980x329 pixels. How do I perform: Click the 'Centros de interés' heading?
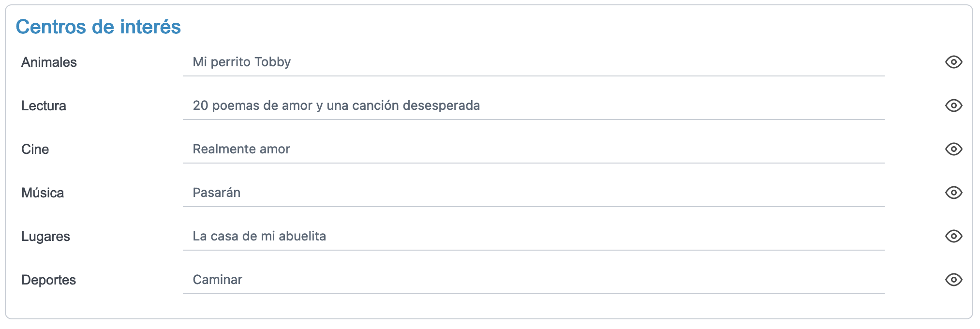click(x=99, y=28)
